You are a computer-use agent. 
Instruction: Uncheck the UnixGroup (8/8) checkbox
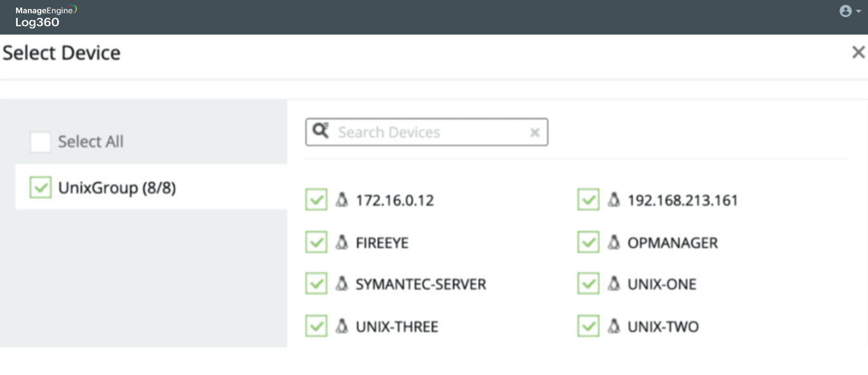[x=41, y=188]
